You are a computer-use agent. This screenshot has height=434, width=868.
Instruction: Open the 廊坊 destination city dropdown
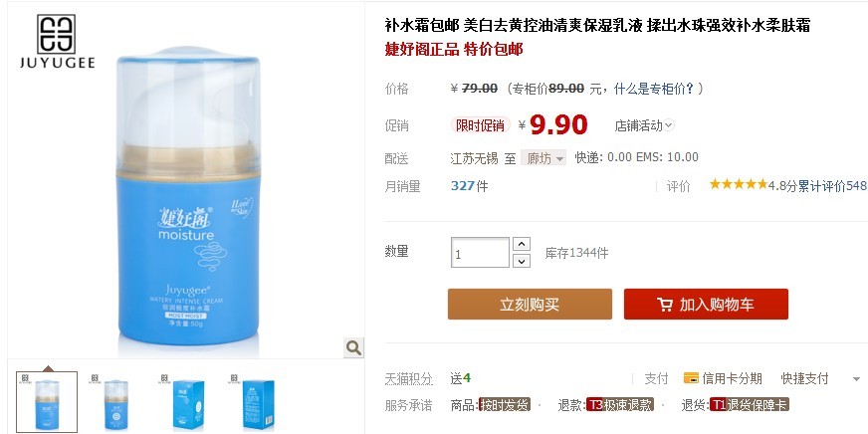click(543, 158)
